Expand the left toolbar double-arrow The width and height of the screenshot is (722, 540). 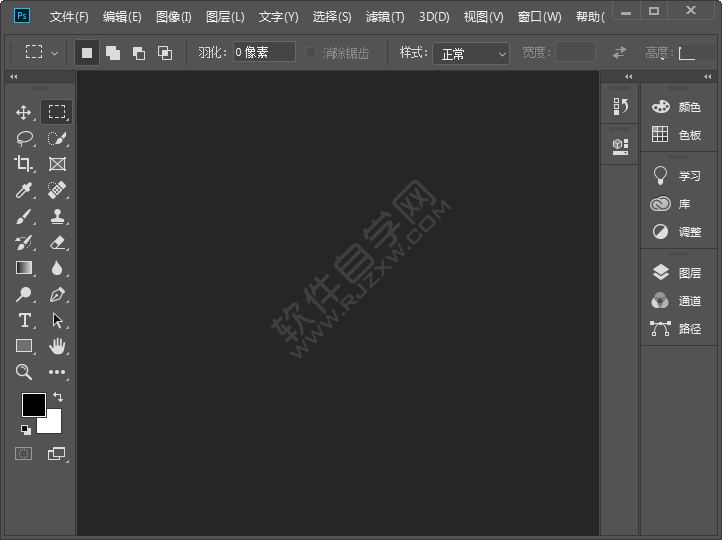13,76
